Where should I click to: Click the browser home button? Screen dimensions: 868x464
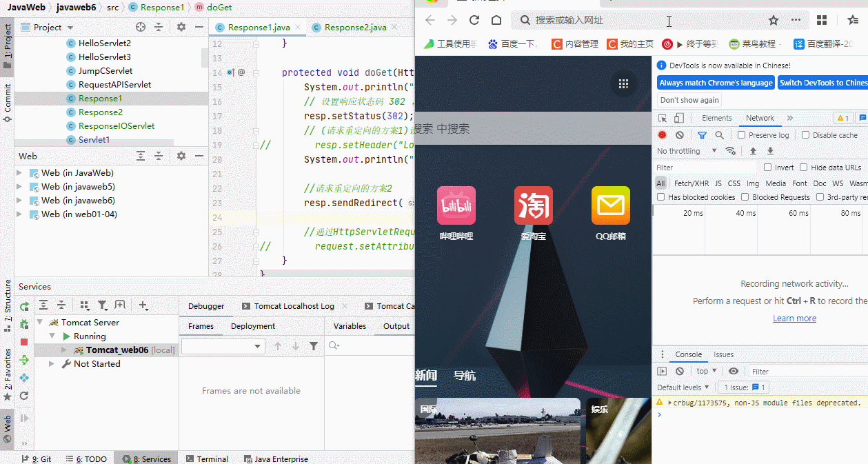coord(496,20)
